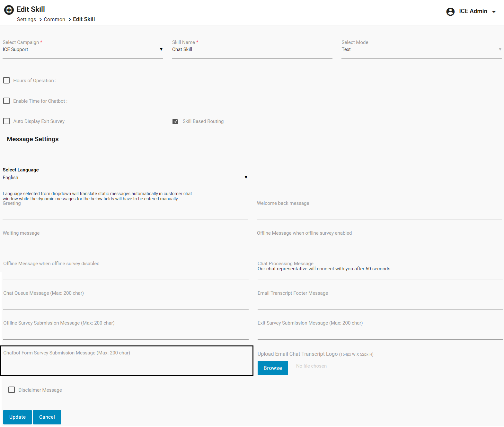Select the Chatbot Form Survey Submission Message field
This screenshot has width=504, height=427.
tap(126, 363)
